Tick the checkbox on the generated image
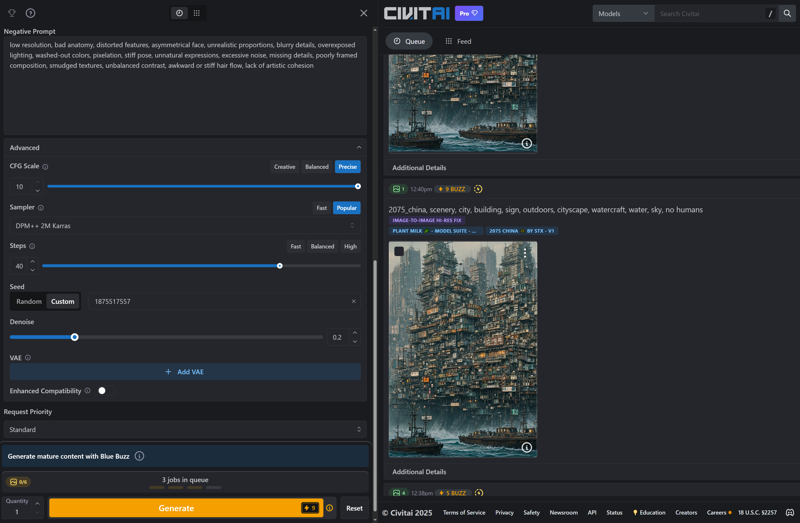Viewport: 800px width, 523px height. 399,252
